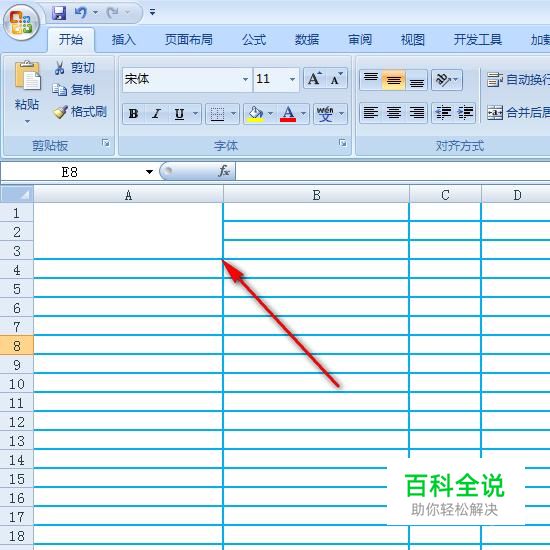Click the font size 11 box

tap(270, 80)
